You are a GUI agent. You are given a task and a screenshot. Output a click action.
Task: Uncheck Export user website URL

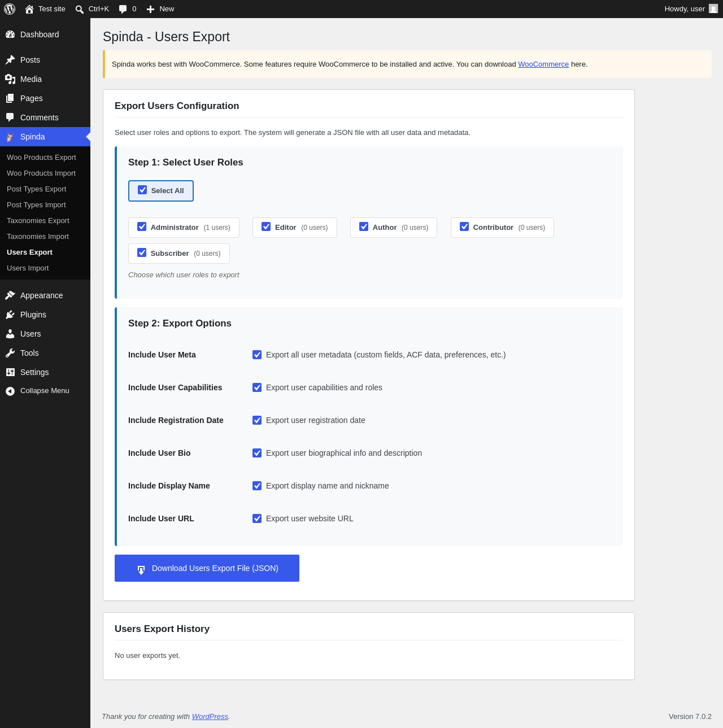click(257, 518)
